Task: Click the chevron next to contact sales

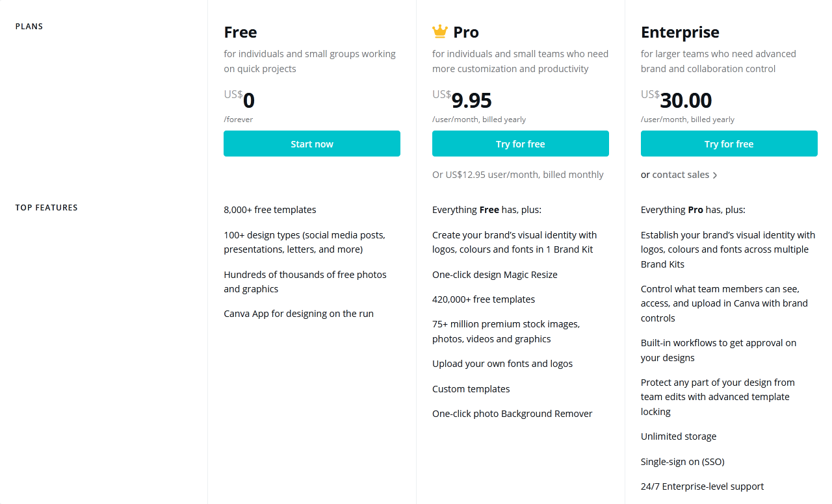Action: click(x=715, y=175)
